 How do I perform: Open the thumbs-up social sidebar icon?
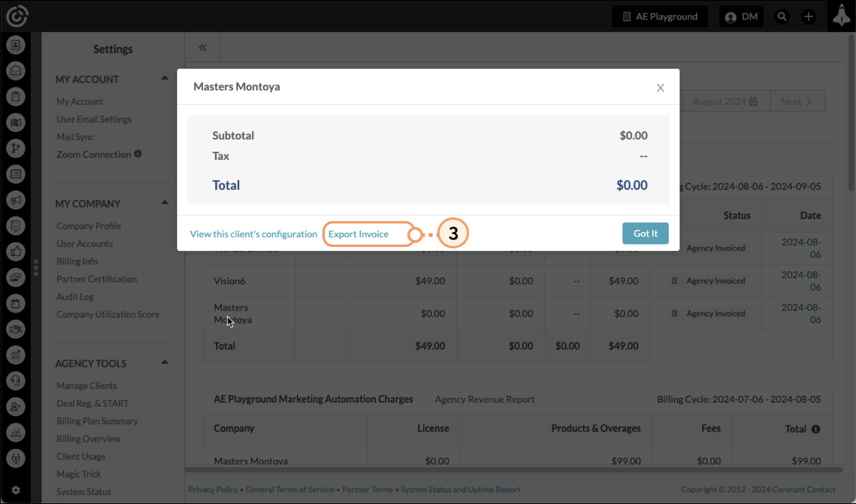tap(16, 252)
